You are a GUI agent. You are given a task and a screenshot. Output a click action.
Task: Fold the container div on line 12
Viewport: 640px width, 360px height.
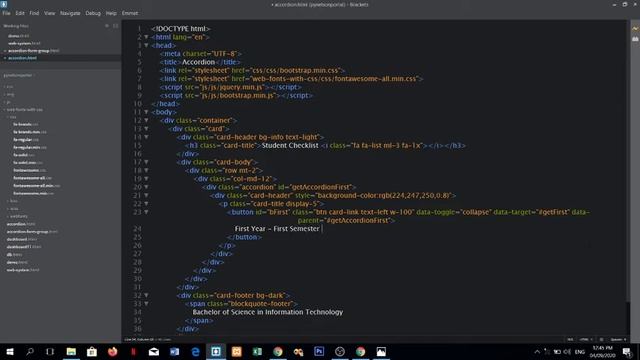point(146,120)
